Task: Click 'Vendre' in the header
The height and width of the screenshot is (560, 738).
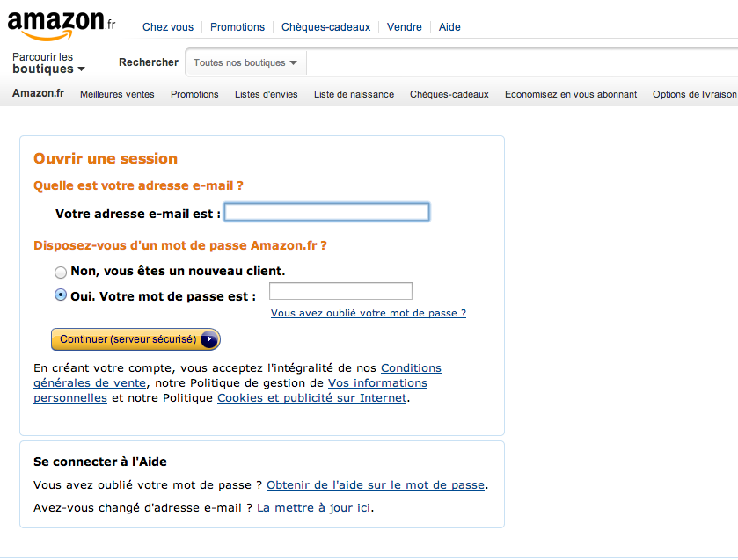Action: [x=405, y=27]
